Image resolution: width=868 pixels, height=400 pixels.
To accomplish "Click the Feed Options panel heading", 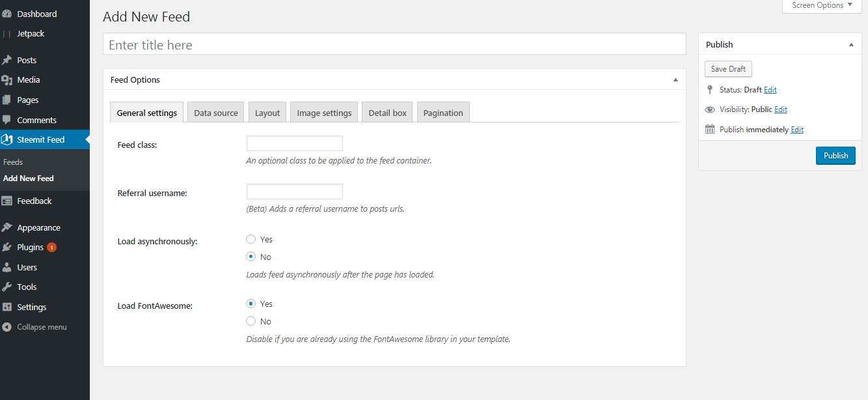I will tap(135, 79).
